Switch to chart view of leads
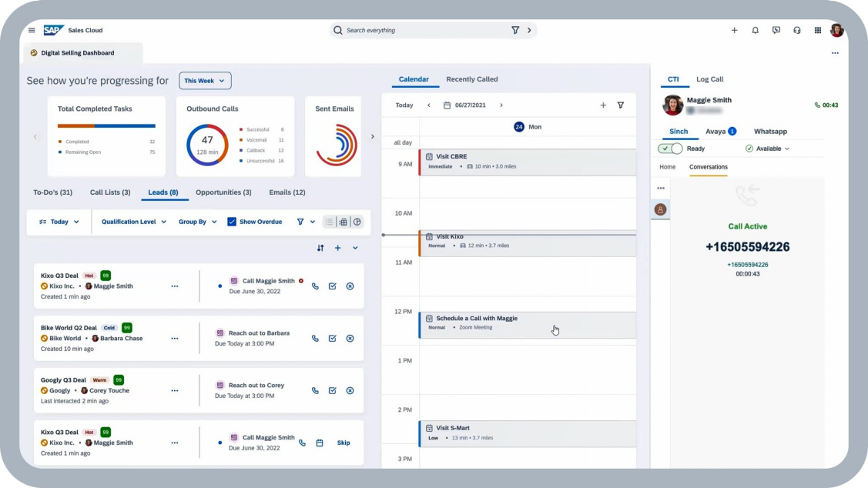 point(357,222)
